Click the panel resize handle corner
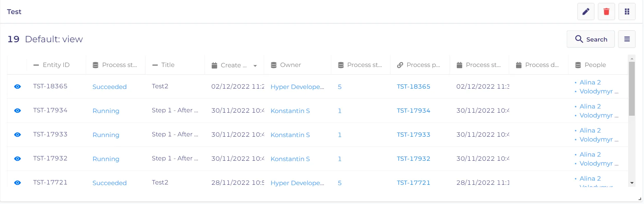Image resolution: width=644 pixels, height=204 pixels. [640, 199]
